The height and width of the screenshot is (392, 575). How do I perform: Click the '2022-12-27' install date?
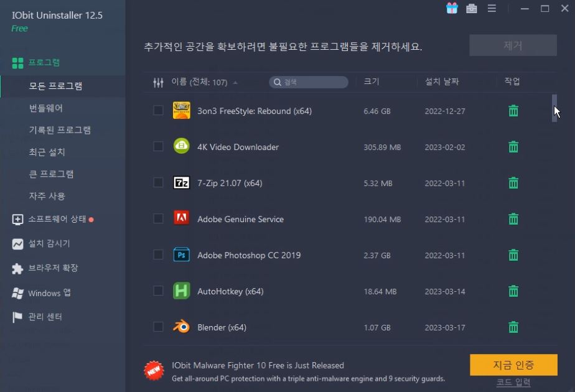pos(445,111)
